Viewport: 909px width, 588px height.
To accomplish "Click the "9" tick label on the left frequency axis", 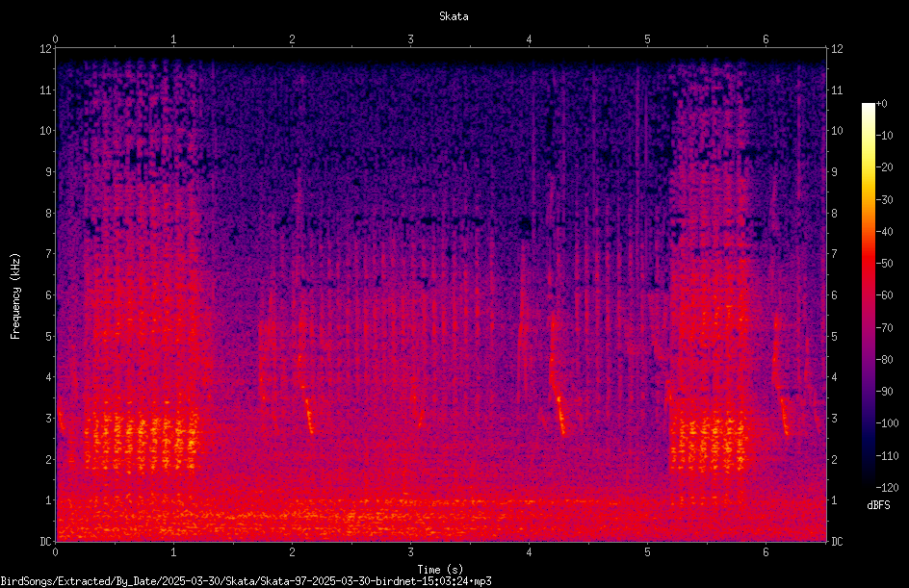I will pyautogui.click(x=48, y=172).
